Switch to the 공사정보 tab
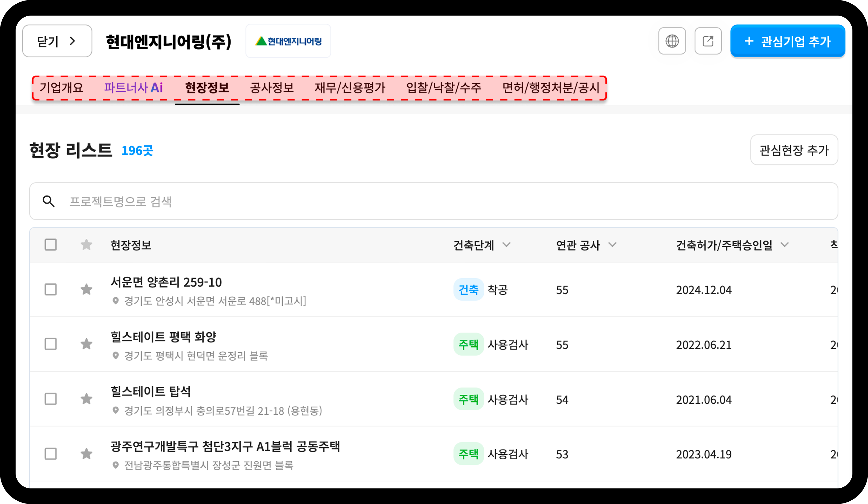This screenshot has width=868, height=504. click(x=272, y=88)
